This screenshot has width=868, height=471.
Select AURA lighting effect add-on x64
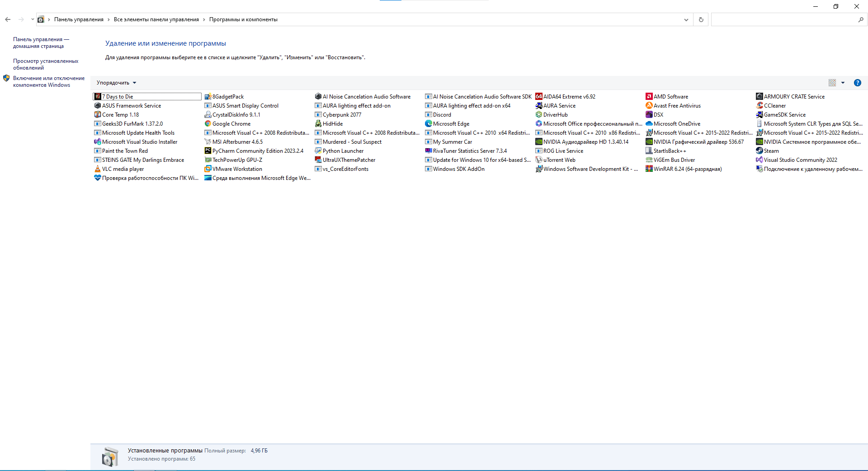coord(468,106)
